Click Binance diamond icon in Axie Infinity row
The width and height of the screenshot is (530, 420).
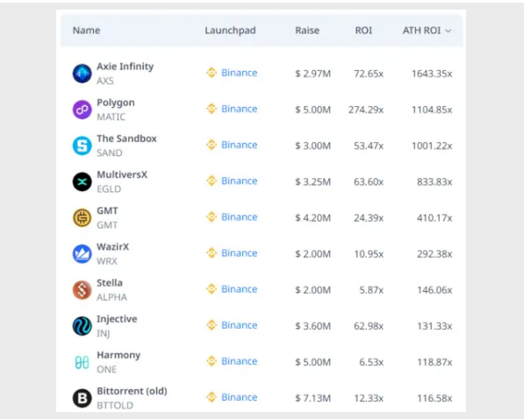pyautogui.click(x=211, y=73)
